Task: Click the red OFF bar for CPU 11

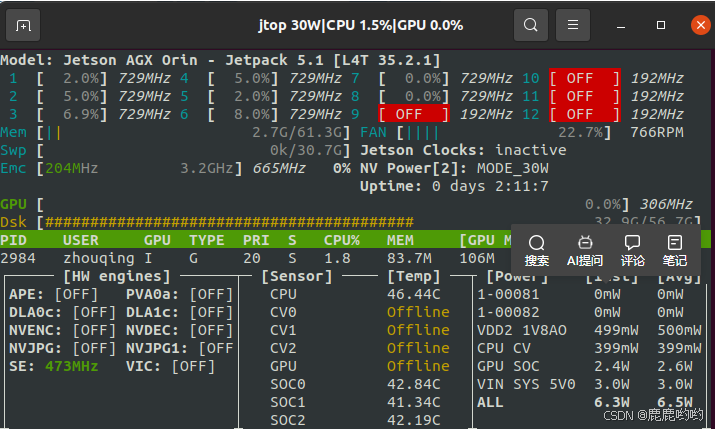Action: 585,96
